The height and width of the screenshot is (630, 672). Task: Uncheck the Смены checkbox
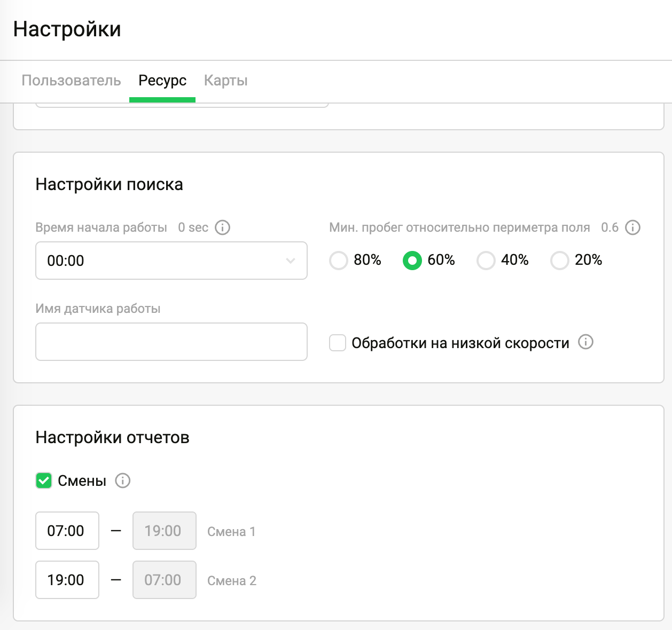[x=44, y=481]
